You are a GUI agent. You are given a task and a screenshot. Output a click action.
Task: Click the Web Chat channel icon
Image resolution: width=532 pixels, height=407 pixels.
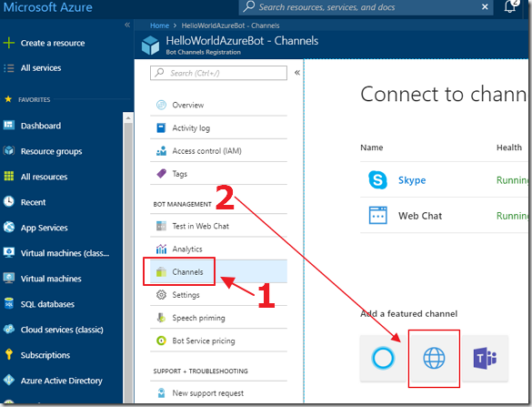[x=377, y=216]
